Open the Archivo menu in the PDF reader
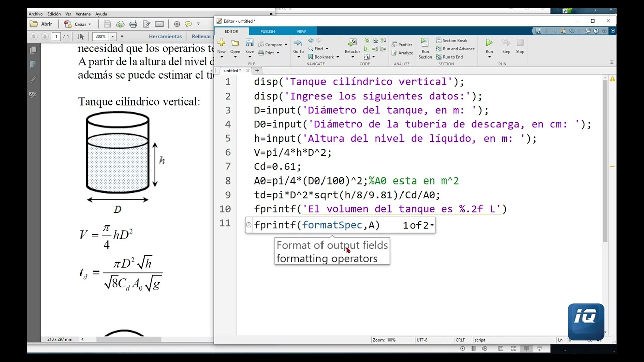 click(36, 14)
